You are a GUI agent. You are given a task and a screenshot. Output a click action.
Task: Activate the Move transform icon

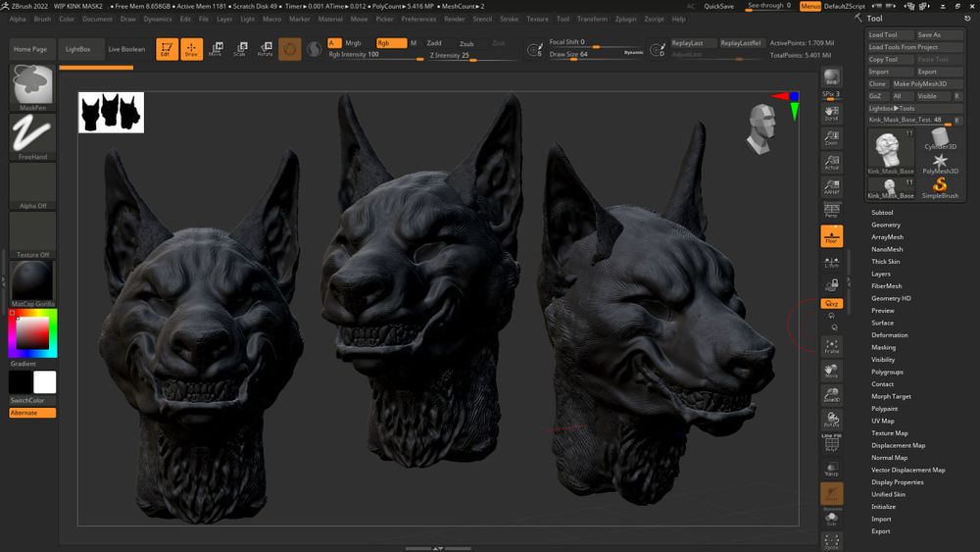216,49
